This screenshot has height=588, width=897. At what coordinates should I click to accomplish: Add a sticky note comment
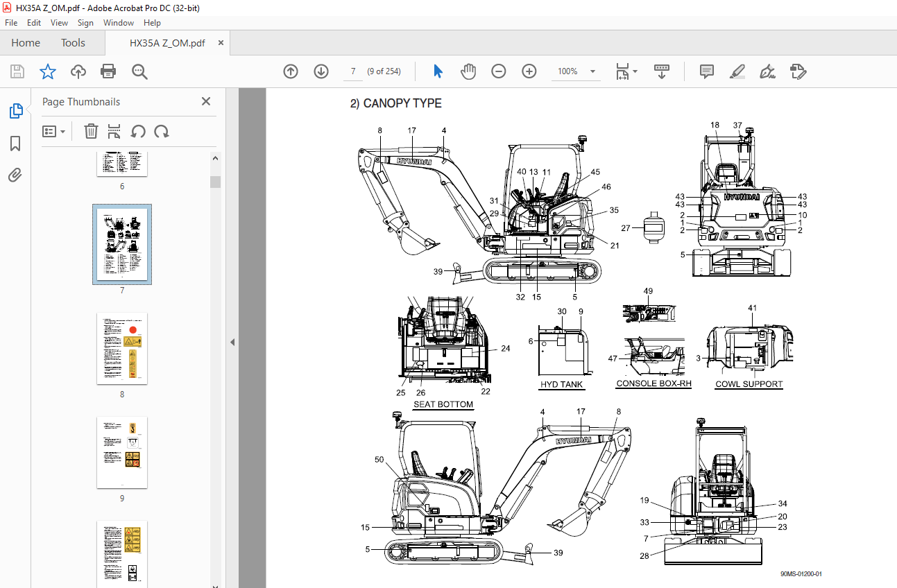coord(707,71)
